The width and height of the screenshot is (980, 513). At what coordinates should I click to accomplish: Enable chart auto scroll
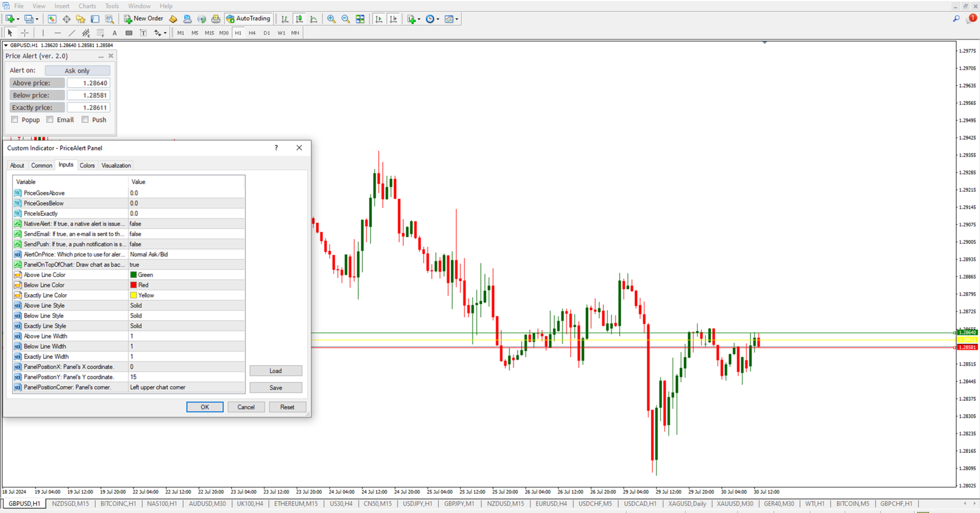click(x=380, y=19)
